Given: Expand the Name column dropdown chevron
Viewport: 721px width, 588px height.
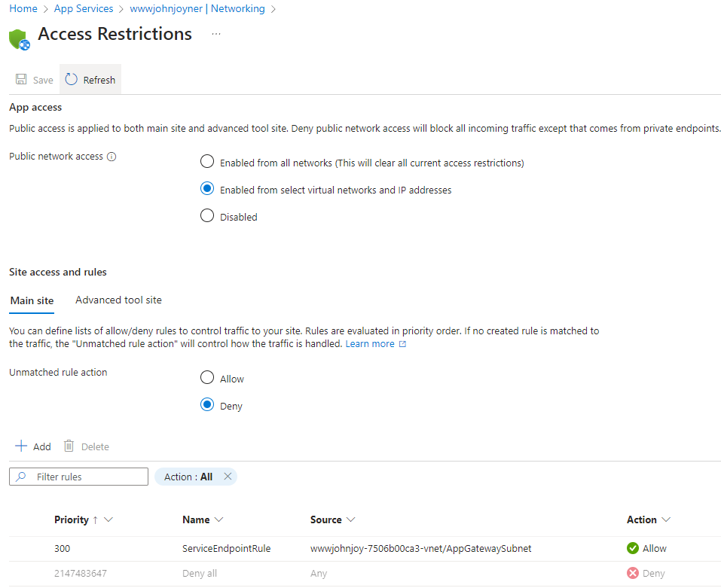Looking at the screenshot, I should 219,519.
